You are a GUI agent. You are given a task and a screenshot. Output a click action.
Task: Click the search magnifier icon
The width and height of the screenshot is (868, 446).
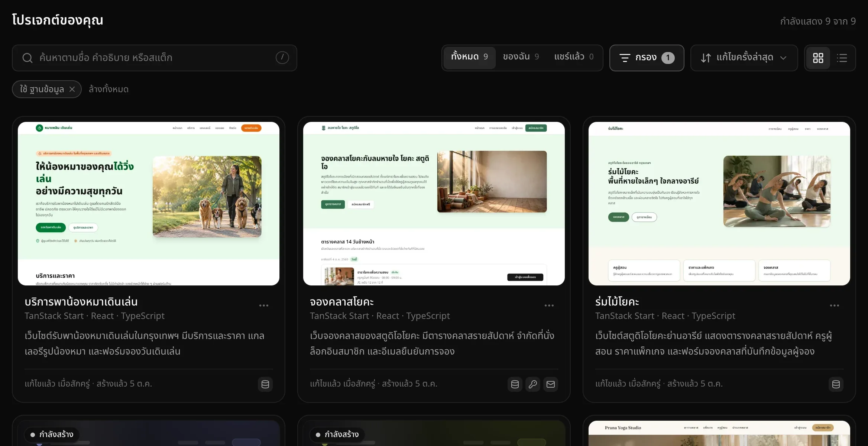(x=27, y=58)
